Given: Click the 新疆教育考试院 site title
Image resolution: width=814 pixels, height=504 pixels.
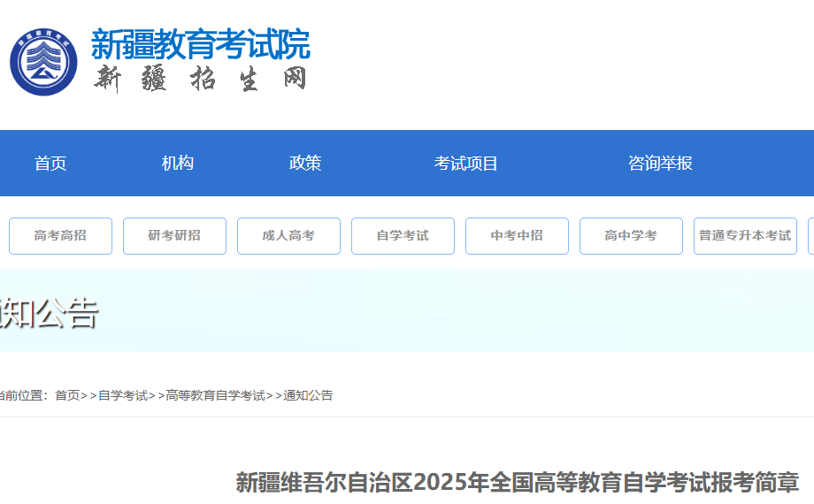Looking at the screenshot, I should (x=201, y=43).
